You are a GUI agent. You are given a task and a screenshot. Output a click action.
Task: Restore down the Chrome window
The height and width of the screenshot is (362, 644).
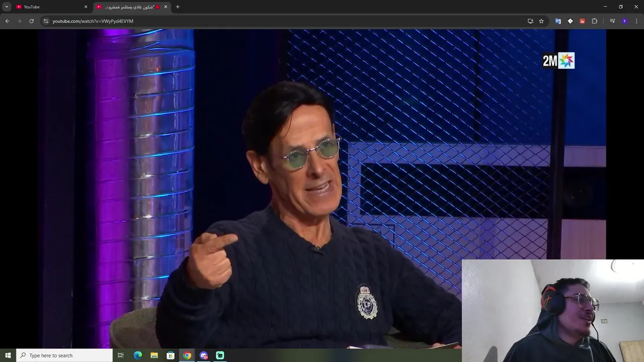(x=621, y=7)
